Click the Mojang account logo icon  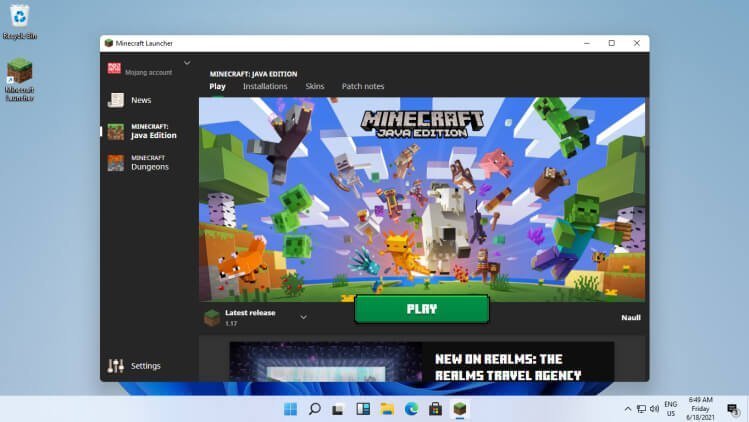114,68
